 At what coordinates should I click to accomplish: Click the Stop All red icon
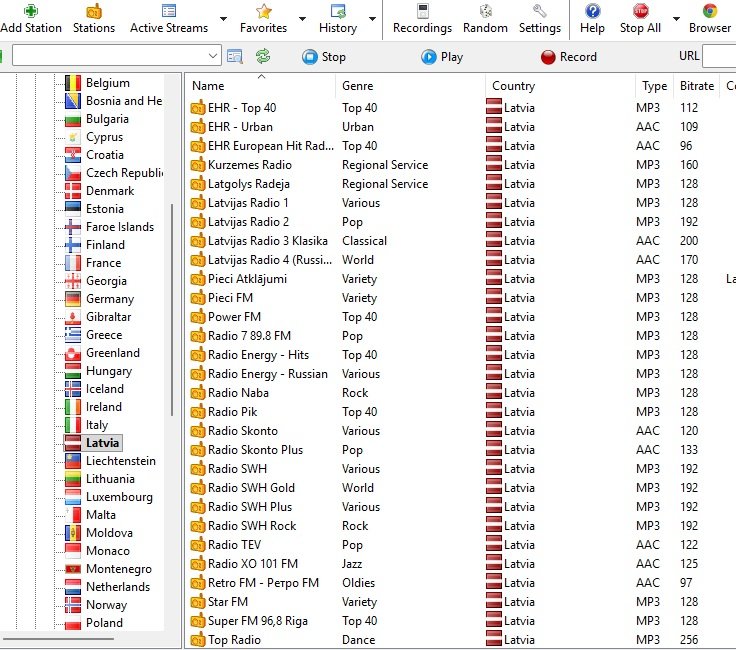[x=640, y=11]
